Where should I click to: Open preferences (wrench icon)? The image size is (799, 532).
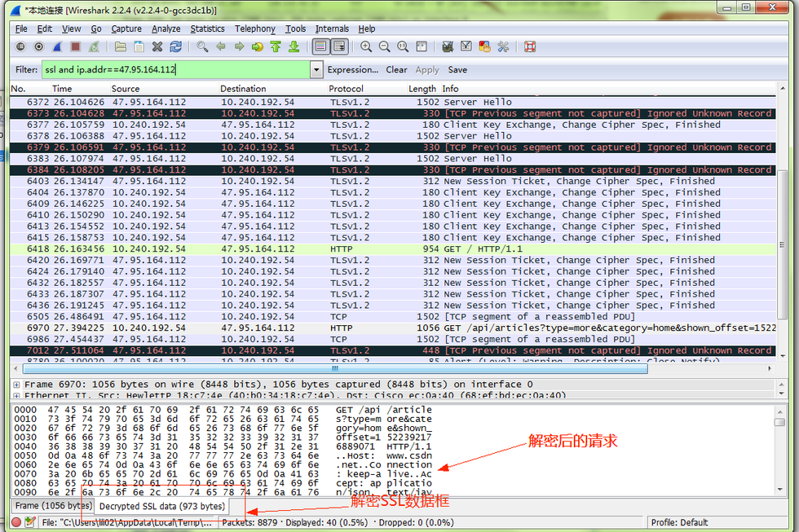(503, 46)
